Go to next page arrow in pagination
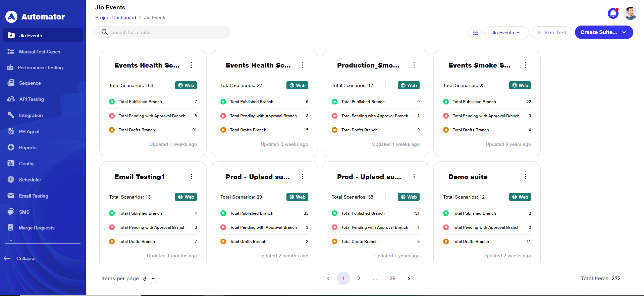This screenshot has width=644, height=296. (x=409, y=279)
